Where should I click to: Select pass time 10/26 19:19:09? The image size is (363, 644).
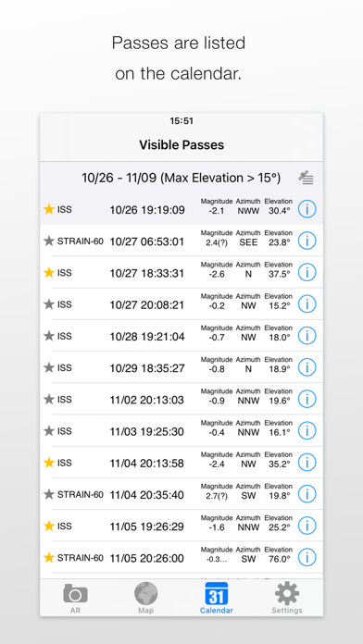click(x=147, y=210)
